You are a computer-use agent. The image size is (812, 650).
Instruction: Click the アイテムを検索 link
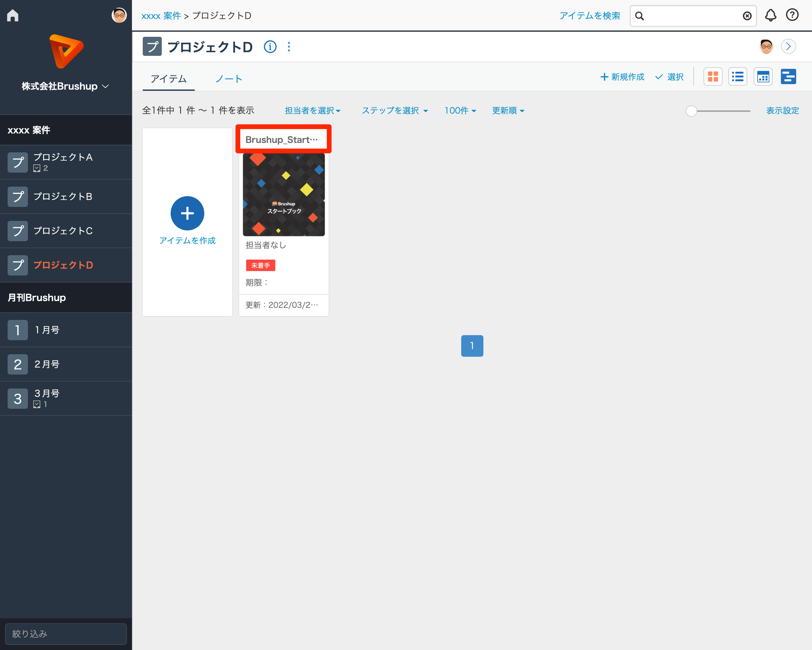click(590, 16)
